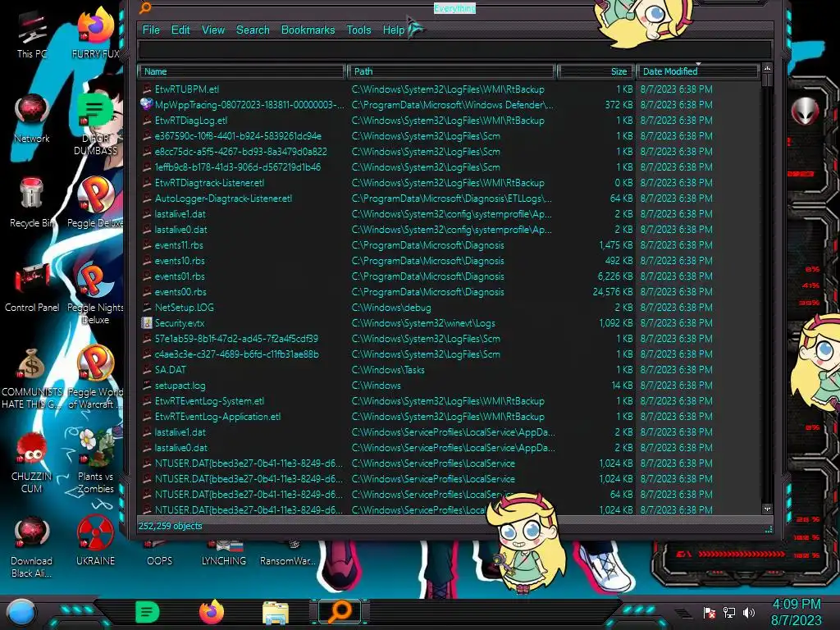Select EtwRTEventLog-System.etl file

coord(209,400)
